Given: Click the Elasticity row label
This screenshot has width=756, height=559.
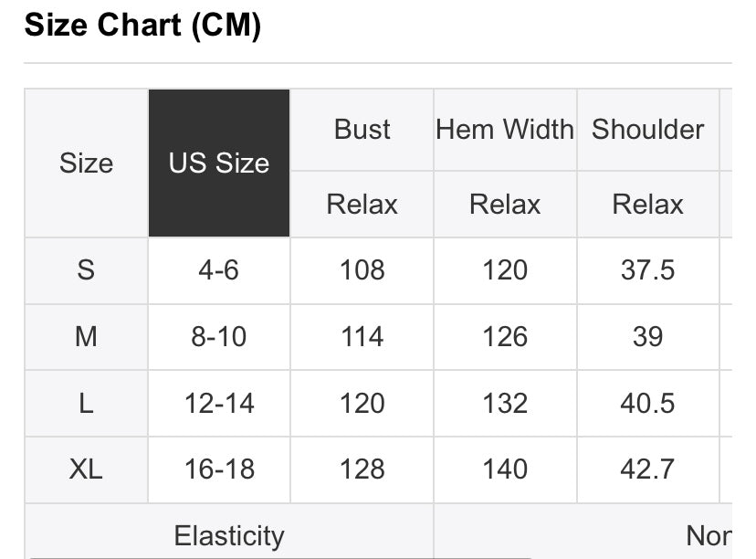Looking at the screenshot, I should 229,535.
